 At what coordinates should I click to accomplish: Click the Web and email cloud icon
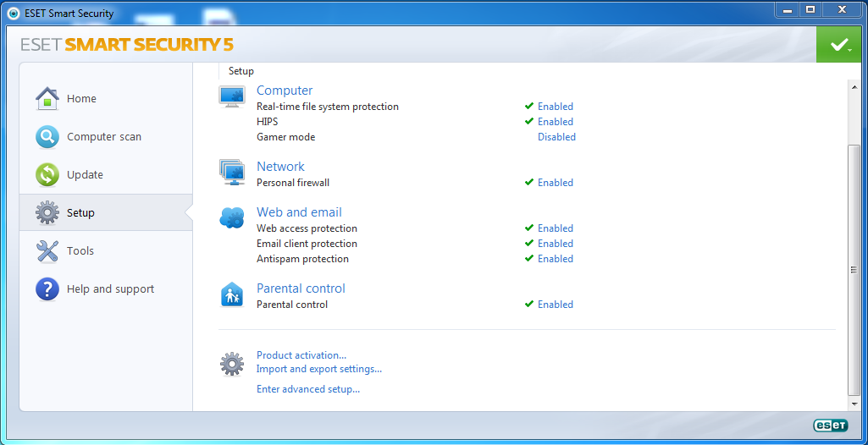[232, 218]
